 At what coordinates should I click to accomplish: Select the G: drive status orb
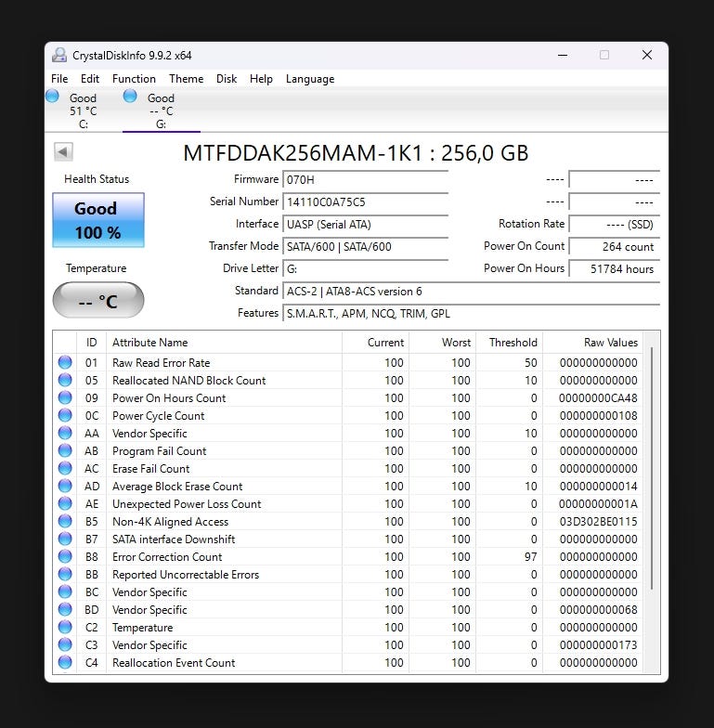(130, 97)
